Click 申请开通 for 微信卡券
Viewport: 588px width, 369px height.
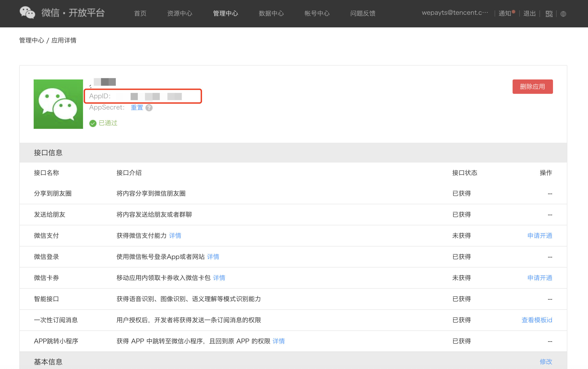[x=540, y=278]
